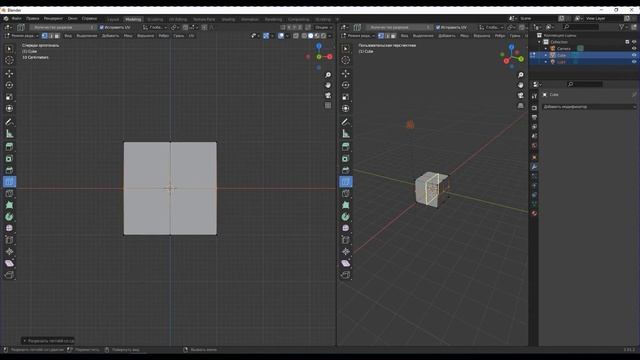The image size is (640, 360).
Task: Hide the Light object via eye icon
Action: pos(634,62)
